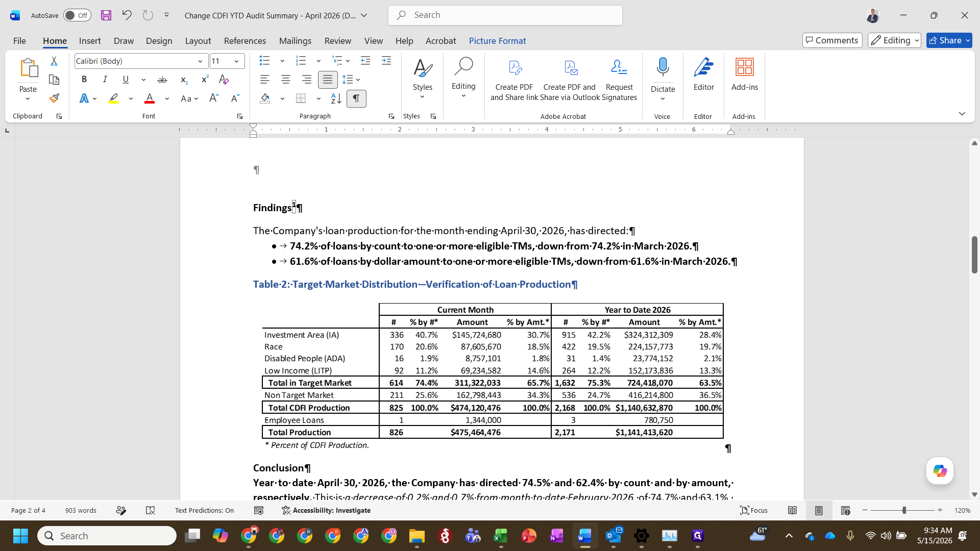This screenshot has height=551, width=980.
Task: Switch to Web Layout view
Action: click(845, 510)
